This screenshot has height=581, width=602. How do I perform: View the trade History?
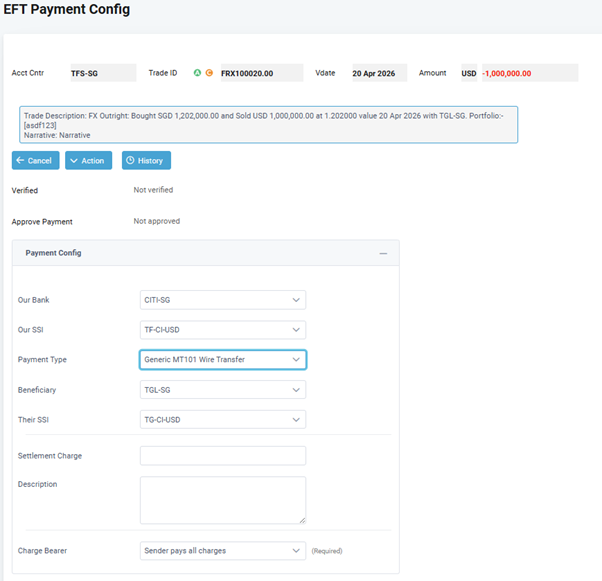146,160
